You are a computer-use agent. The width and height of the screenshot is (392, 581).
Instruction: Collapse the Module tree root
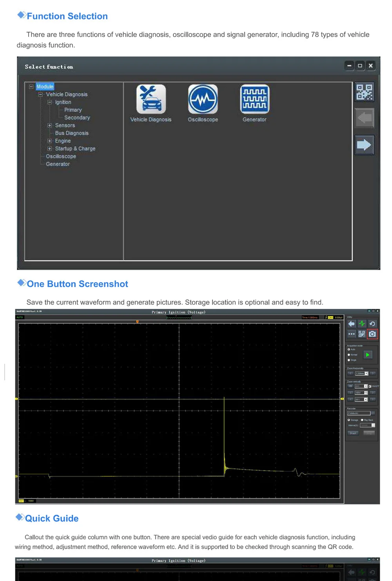coord(31,87)
